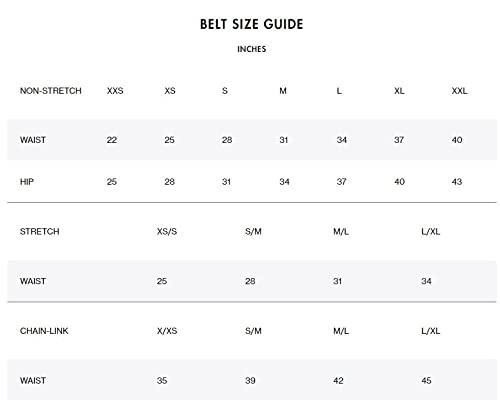The height and width of the screenshot is (400, 500).
Task: Click the BELT SIZE GUIDE title
Action: click(x=252, y=24)
